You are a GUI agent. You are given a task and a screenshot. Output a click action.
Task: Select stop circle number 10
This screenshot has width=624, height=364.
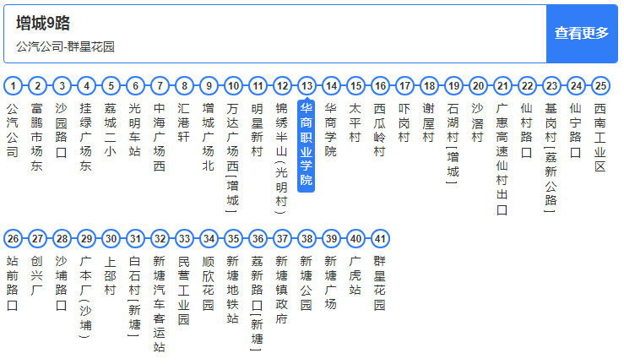tap(233, 85)
